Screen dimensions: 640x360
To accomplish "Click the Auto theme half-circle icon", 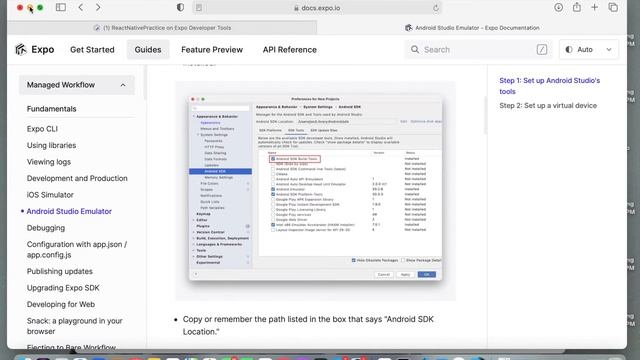I will 569,49.
